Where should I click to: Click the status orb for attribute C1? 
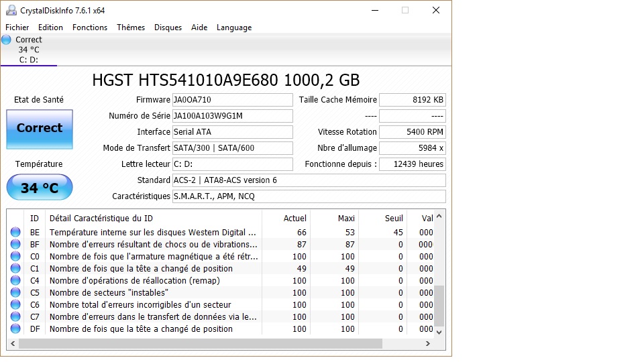click(15, 268)
